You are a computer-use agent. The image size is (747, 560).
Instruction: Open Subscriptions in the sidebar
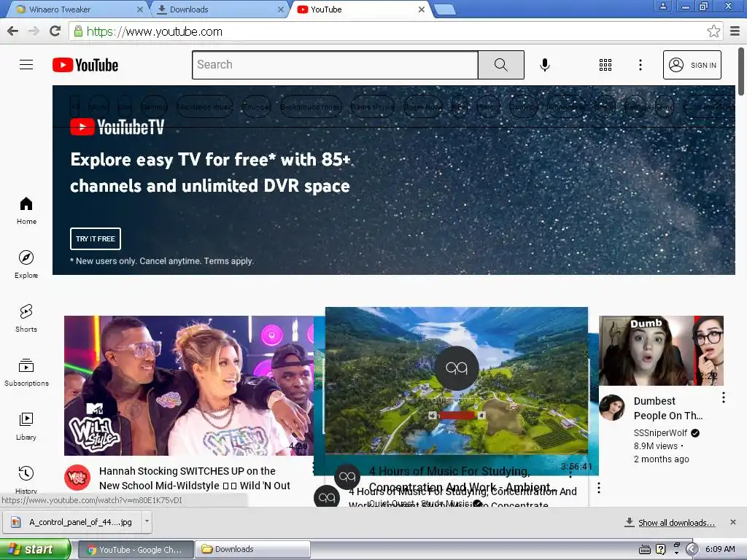(x=26, y=373)
